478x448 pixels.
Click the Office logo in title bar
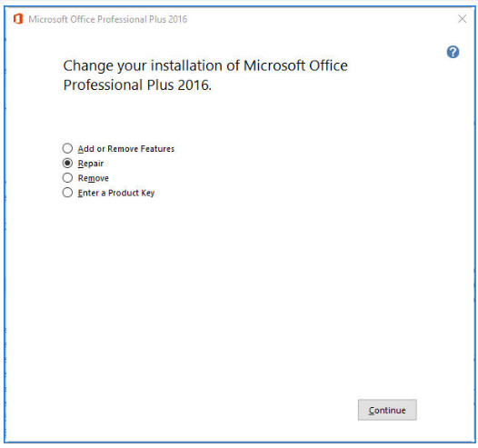(x=18, y=19)
